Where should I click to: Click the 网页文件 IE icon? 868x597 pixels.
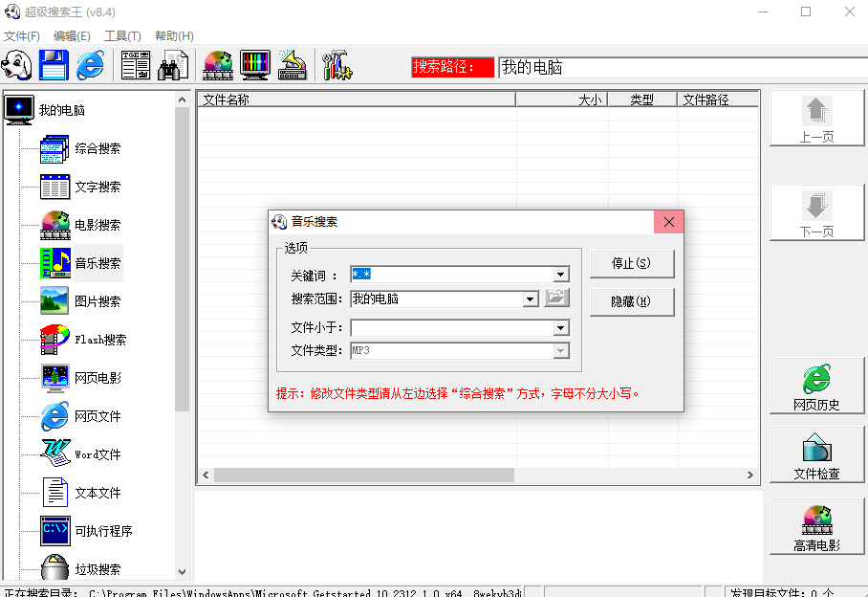(x=54, y=416)
